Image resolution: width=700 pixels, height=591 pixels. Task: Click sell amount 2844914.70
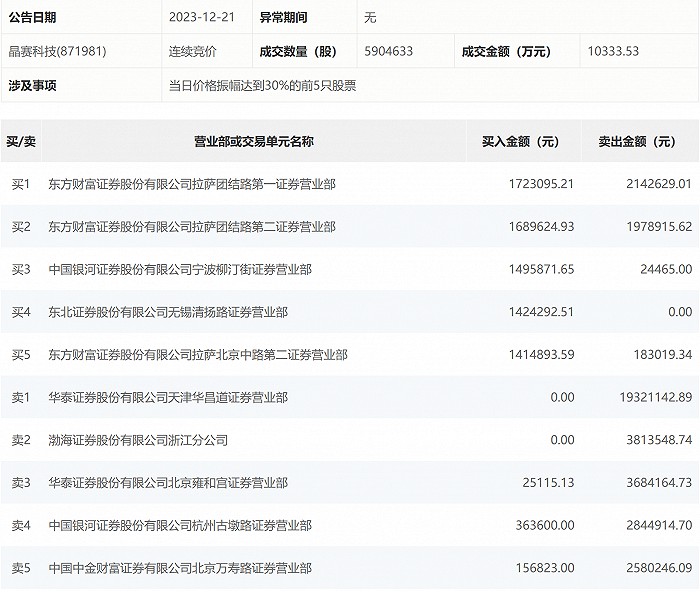tap(659, 525)
